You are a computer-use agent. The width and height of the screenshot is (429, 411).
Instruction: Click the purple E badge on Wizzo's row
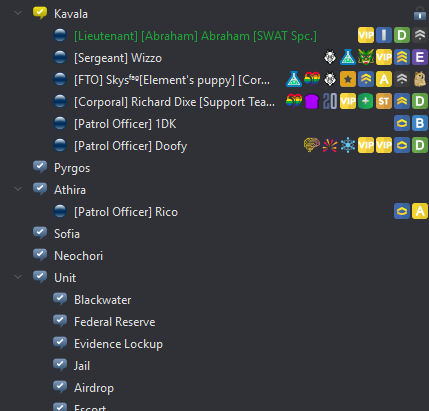(420, 57)
